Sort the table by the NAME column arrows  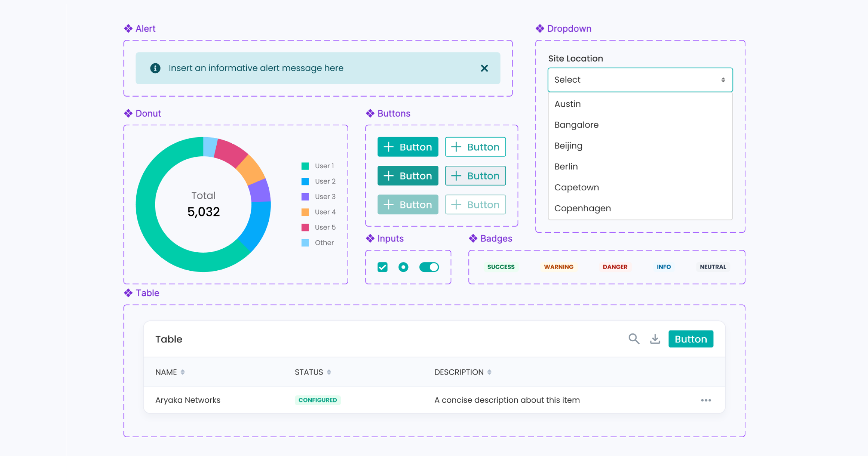click(x=183, y=372)
